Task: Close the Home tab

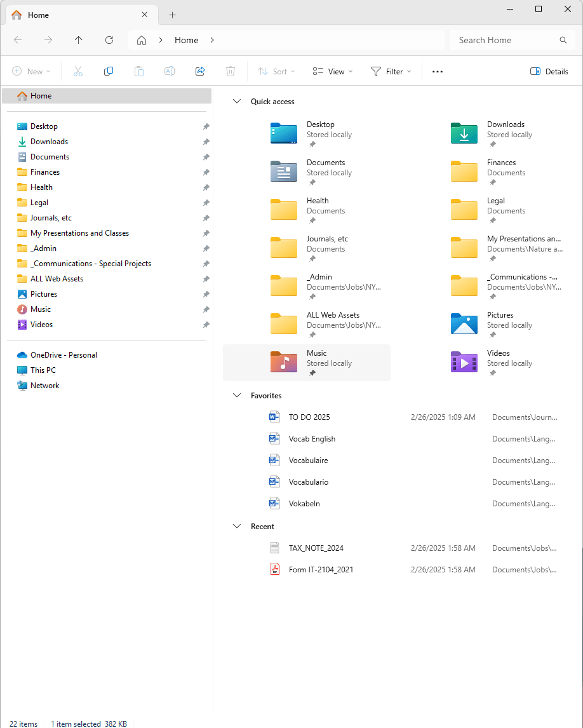Action: tap(144, 15)
